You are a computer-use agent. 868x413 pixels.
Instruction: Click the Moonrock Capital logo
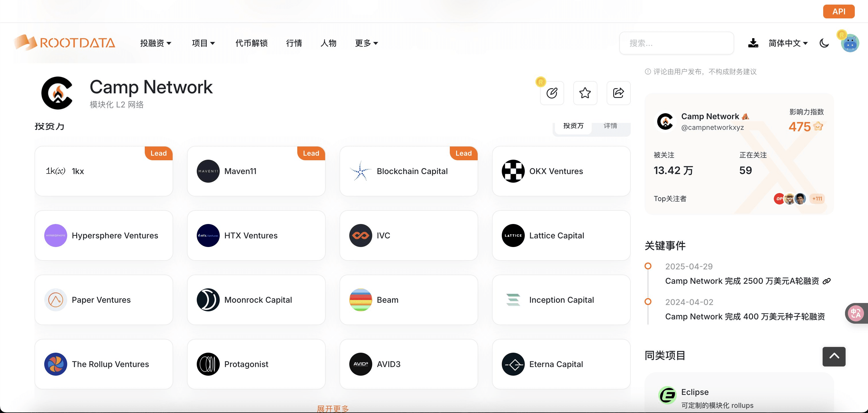pos(208,300)
